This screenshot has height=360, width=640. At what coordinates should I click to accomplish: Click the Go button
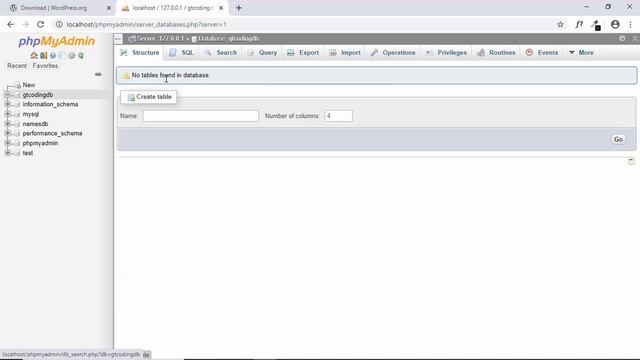coord(618,140)
